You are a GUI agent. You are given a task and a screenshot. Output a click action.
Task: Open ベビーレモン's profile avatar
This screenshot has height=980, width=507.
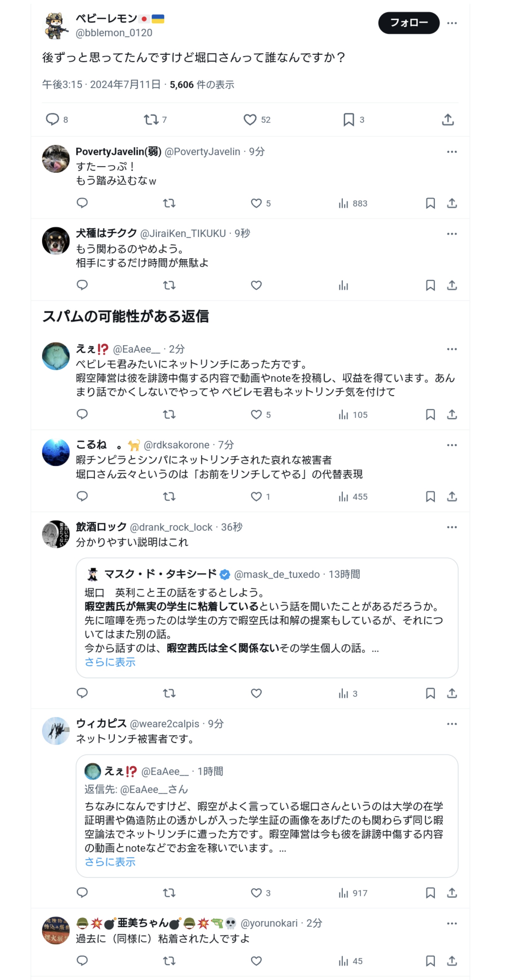[56, 26]
